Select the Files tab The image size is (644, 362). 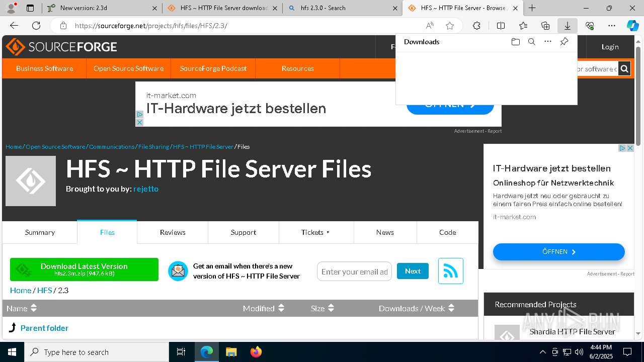tap(107, 232)
